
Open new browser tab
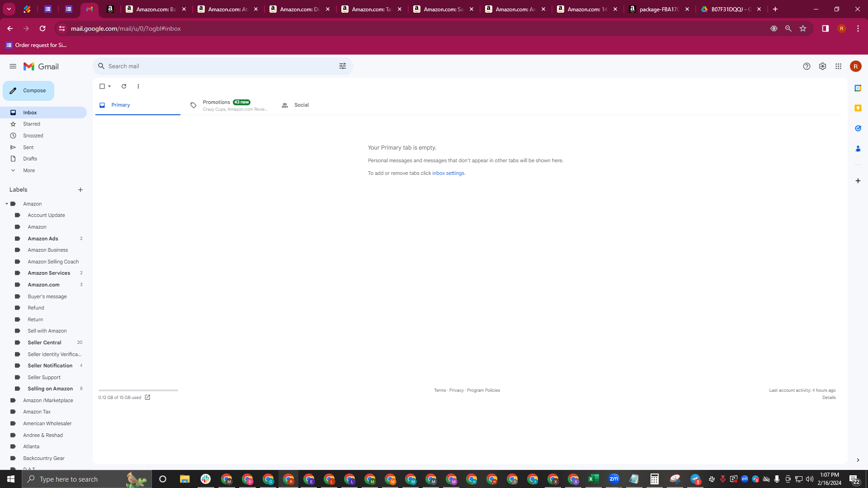775,9
